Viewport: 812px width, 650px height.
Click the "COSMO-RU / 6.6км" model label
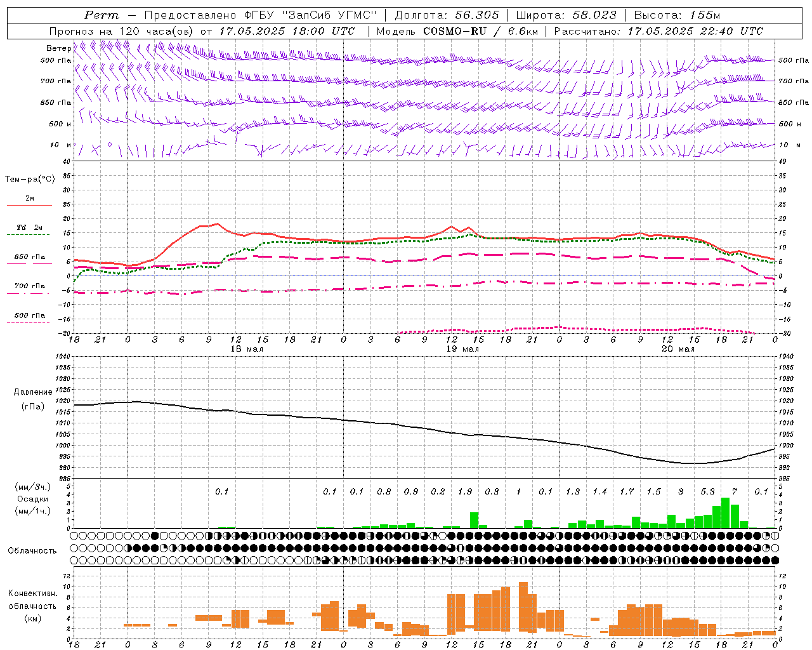(x=480, y=31)
